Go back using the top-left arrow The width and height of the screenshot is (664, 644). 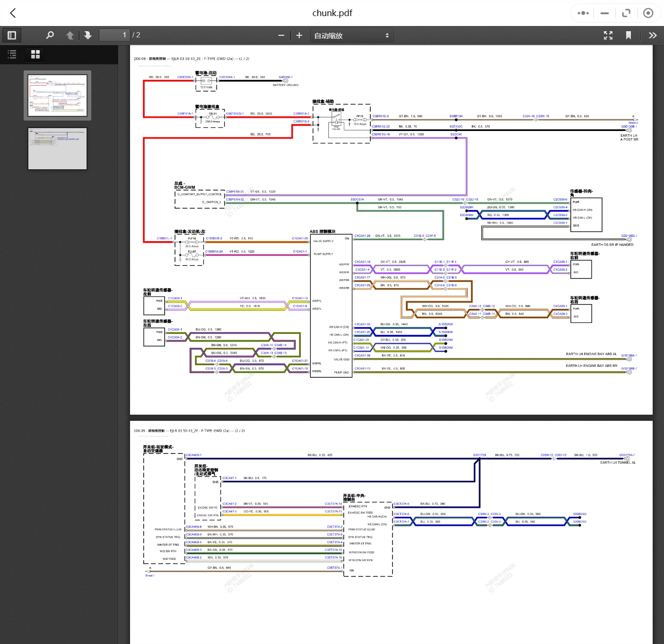click(x=13, y=13)
